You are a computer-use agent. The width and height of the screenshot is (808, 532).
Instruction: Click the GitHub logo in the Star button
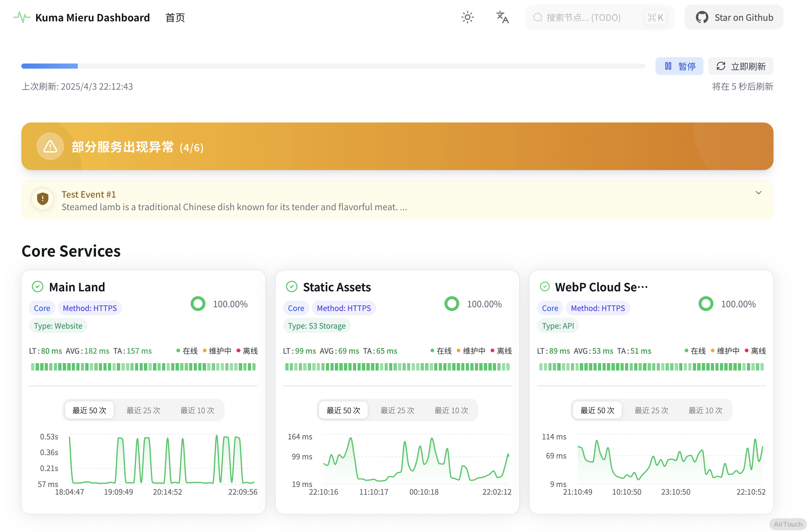(x=702, y=17)
